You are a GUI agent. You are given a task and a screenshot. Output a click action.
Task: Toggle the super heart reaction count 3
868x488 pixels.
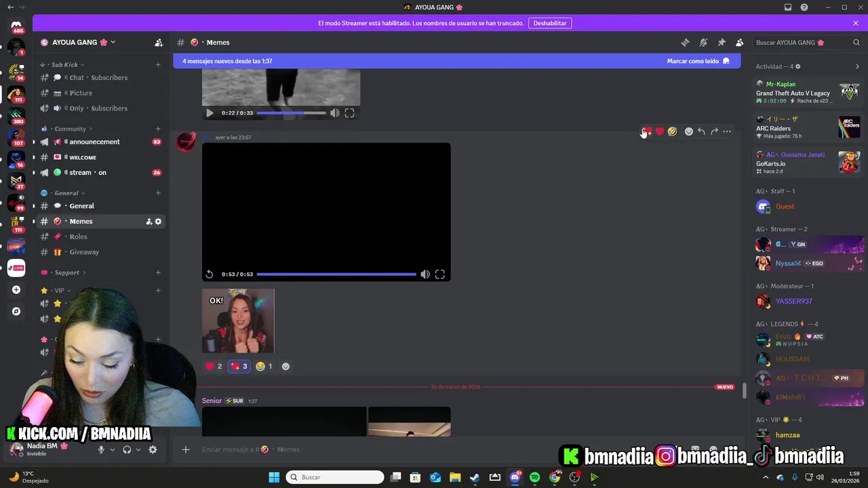[x=239, y=366]
